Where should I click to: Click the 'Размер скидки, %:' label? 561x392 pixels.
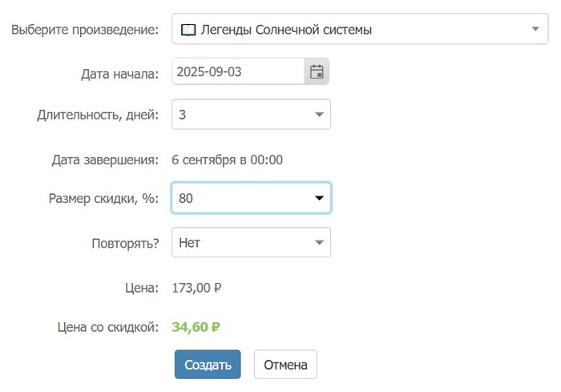tap(103, 199)
